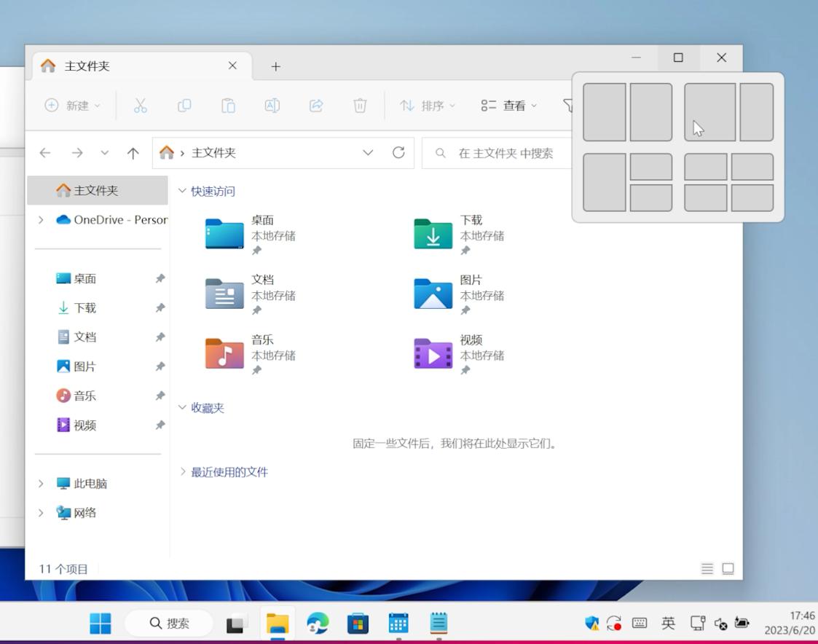Image resolution: width=818 pixels, height=644 pixels.
Task: Open the 新建 dropdown menu
Action: (x=72, y=105)
